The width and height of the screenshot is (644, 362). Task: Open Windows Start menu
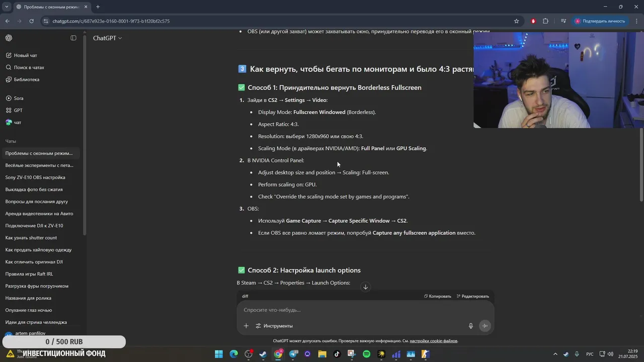pos(219,354)
